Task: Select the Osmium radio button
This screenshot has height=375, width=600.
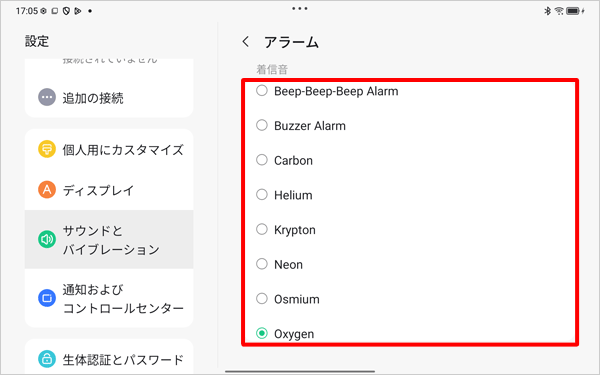Action: [262, 298]
